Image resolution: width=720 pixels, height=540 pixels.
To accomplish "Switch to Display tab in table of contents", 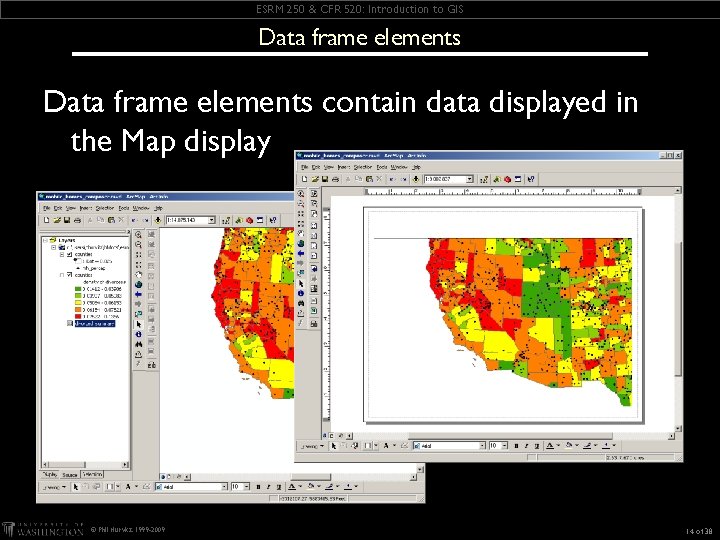I will (x=50, y=475).
